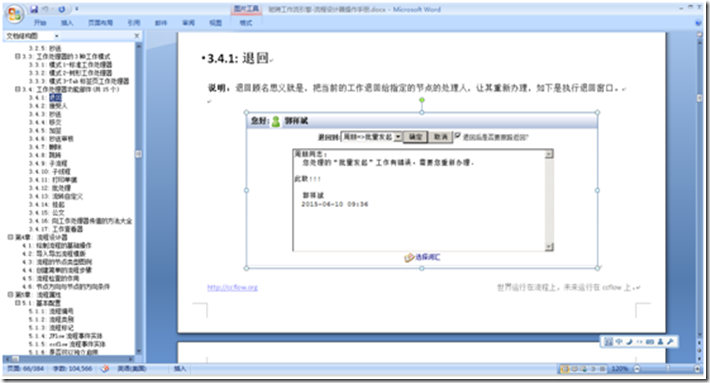Click the picture's green rotation handle
This screenshot has height=383, width=710.
click(x=422, y=100)
